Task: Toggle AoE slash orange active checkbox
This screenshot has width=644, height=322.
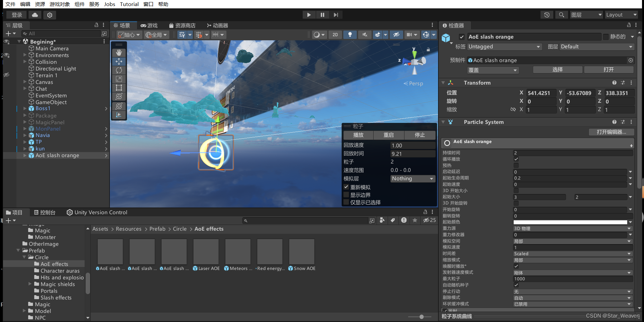Action: [462, 37]
